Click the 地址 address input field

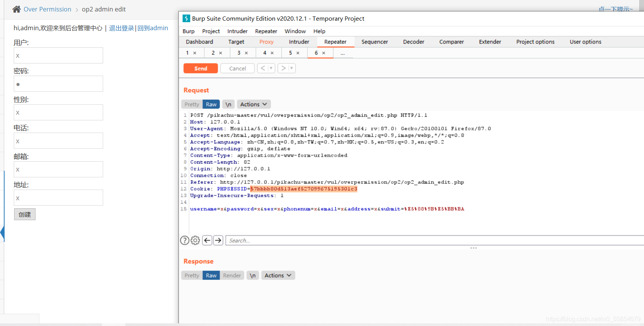pos(58,198)
